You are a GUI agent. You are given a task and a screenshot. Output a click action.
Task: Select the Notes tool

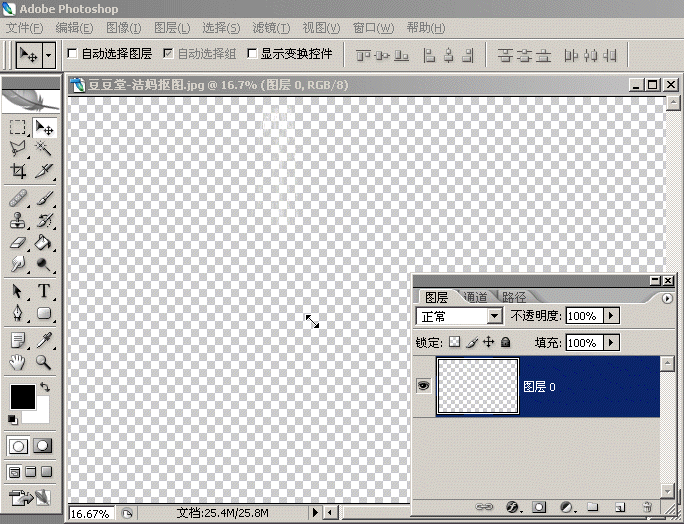coord(17,340)
